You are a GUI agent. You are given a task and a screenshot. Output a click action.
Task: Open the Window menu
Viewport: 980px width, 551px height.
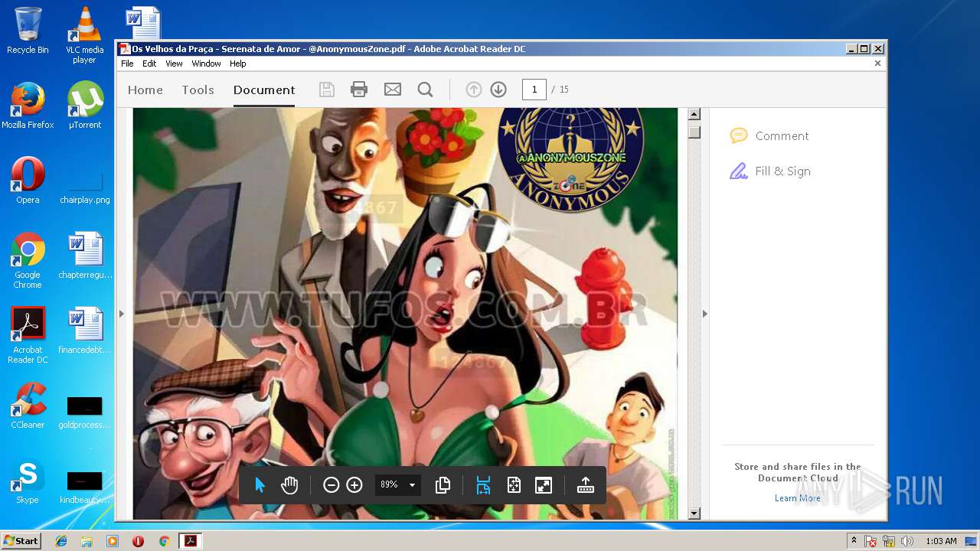coord(206,64)
